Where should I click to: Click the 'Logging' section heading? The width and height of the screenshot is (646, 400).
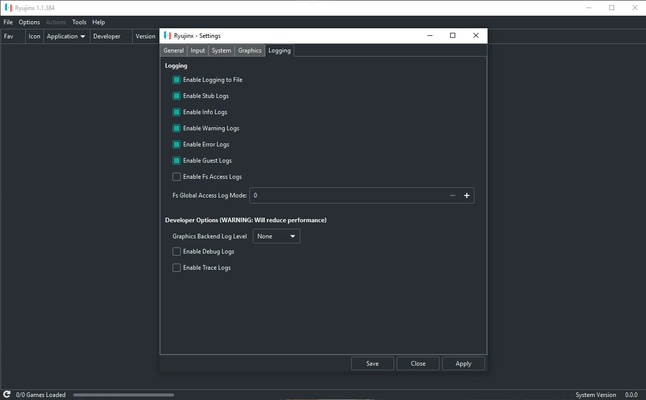click(x=176, y=65)
